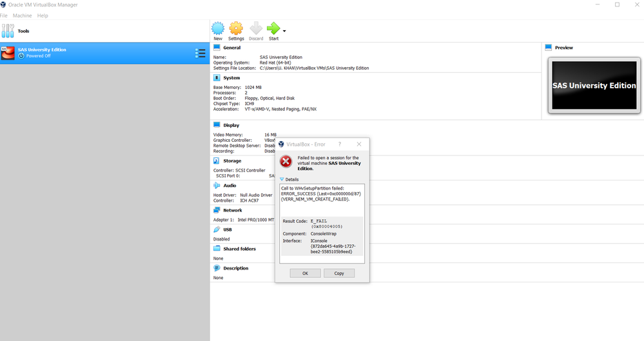
Task: Click 'Powered Off' status text
Action: coord(38,56)
